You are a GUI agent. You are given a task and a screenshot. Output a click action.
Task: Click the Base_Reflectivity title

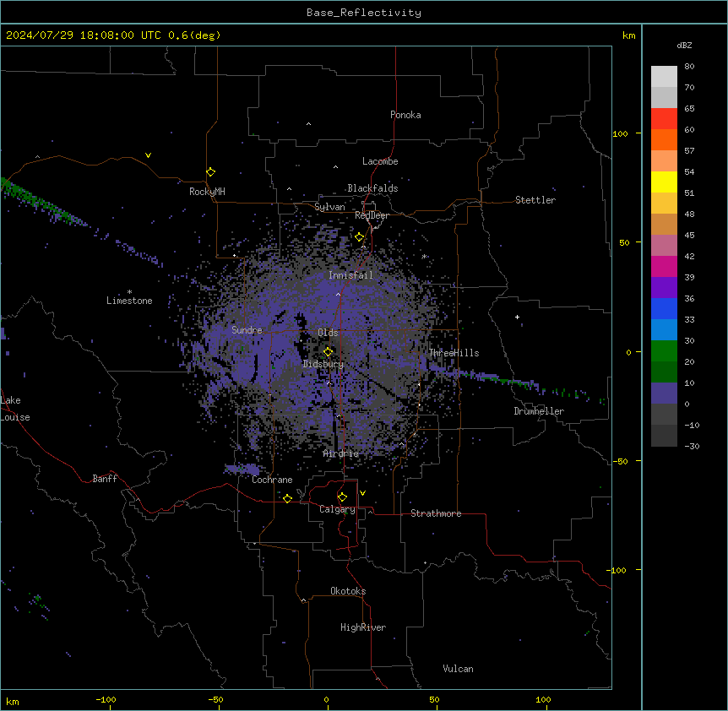pyautogui.click(x=364, y=13)
